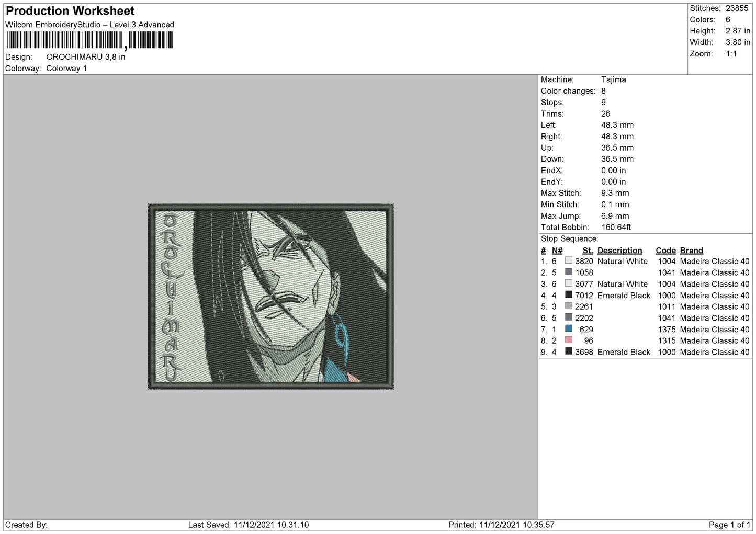The image size is (756, 534).
Task: Click the Page 1 of 1 indicator
Action: (x=729, y=525)
